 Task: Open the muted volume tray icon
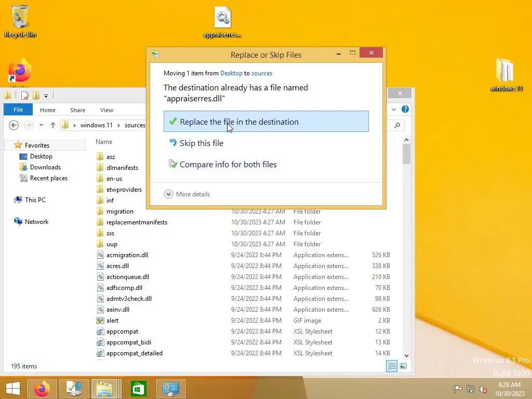click(483, 389)
